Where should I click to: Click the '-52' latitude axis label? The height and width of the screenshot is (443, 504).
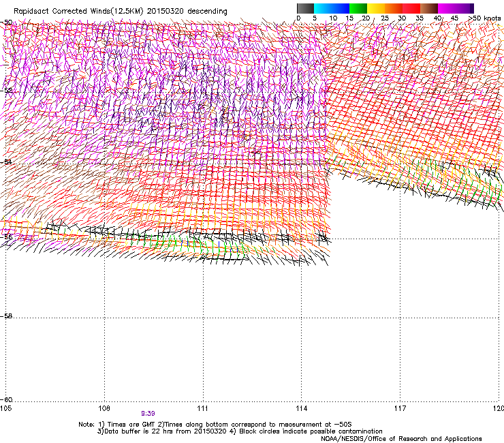point(6,91)
